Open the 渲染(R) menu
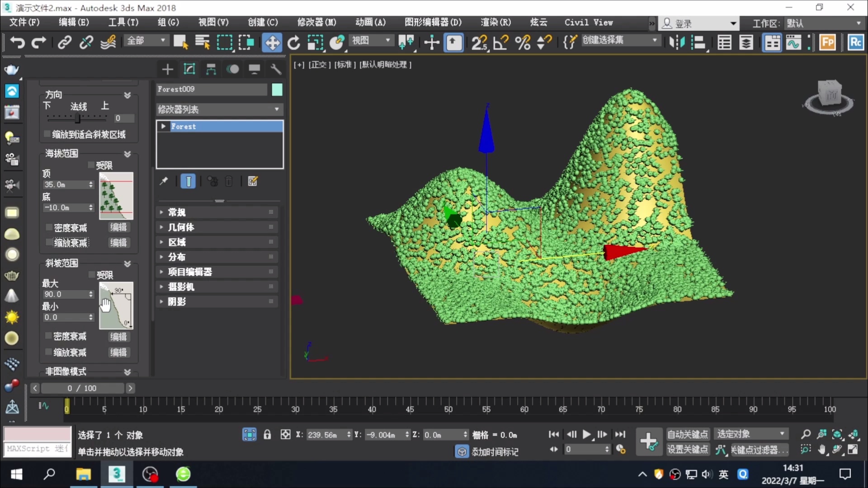The image size is (868, 488). click(495, 22)
